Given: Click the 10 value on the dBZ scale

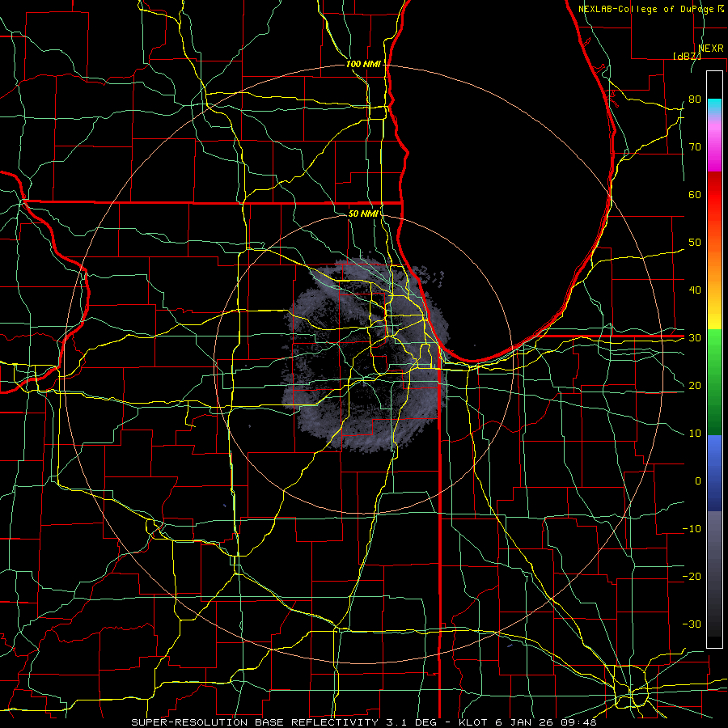Looking at the screenshot, I should 695,434.
